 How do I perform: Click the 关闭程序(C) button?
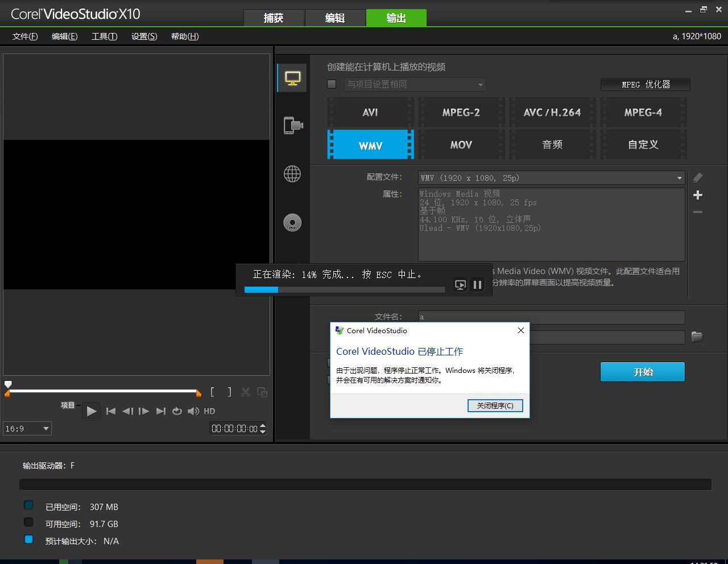coord(495,405)
